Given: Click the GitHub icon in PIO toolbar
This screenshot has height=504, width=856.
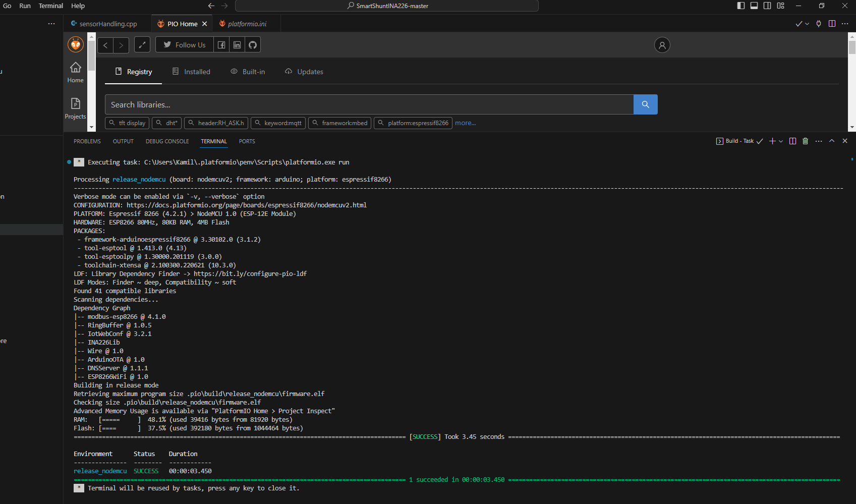Looking at the screenshot, I should tap(253, 45).
